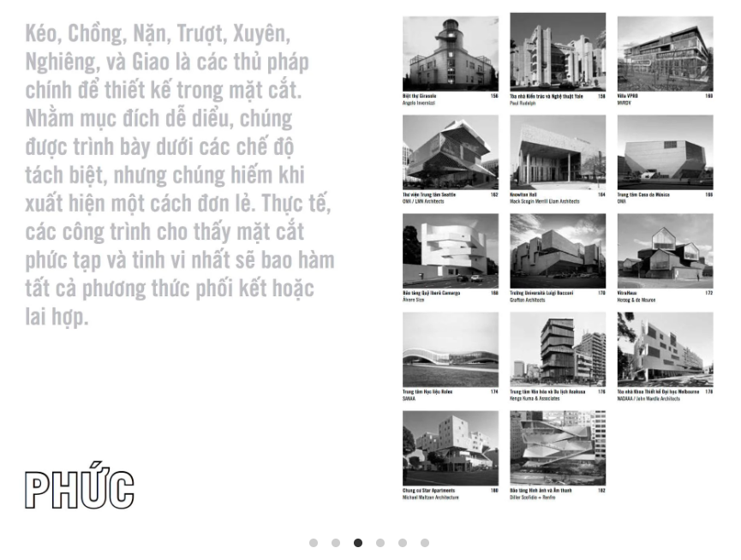
Task: Select the Università Luigi Bocconi photo
Action: pyautogui.click(x=558, y=251)
